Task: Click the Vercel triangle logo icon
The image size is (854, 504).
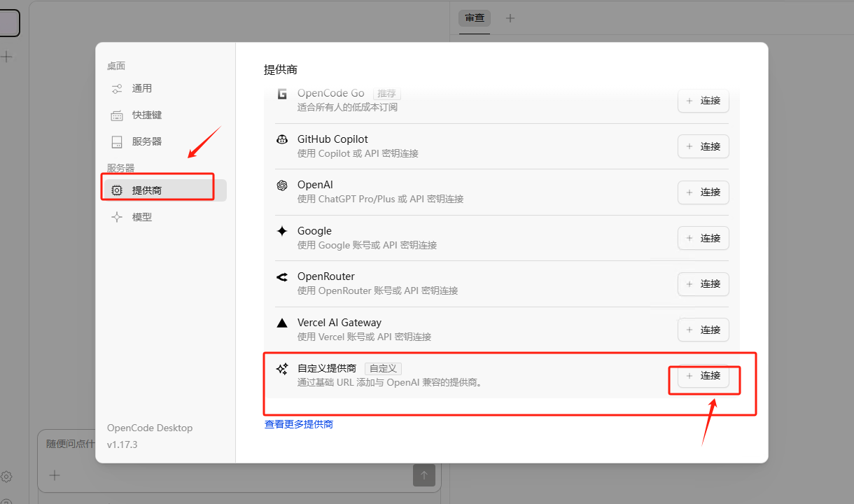Action: pos(282,323)
